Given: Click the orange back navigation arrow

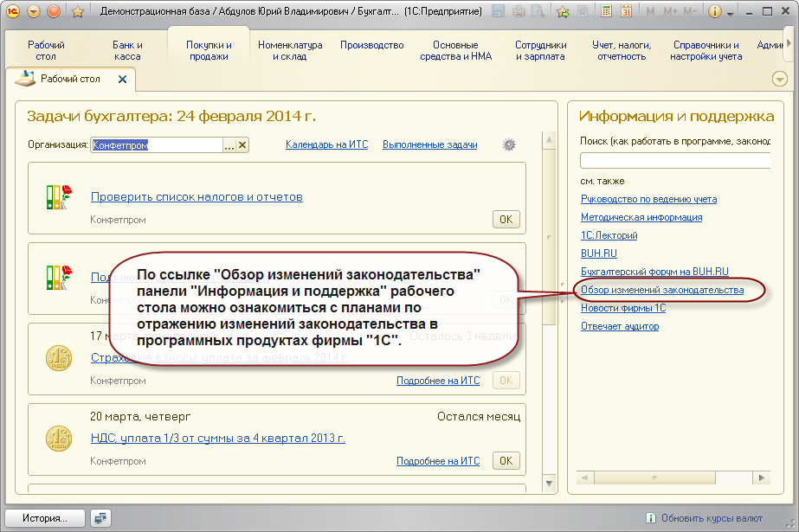Looking at the screenshot, I should point(34,10).
